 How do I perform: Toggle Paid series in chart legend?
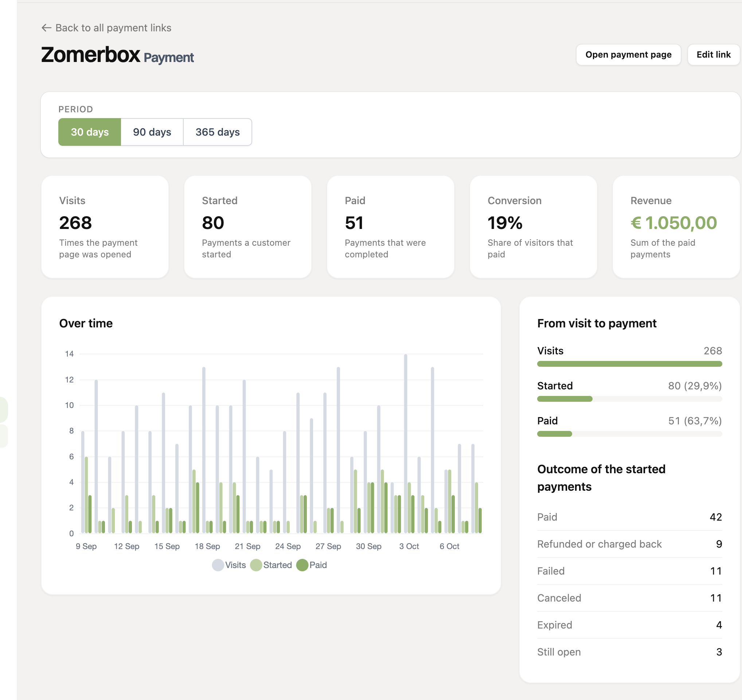(x=312, y=565)
